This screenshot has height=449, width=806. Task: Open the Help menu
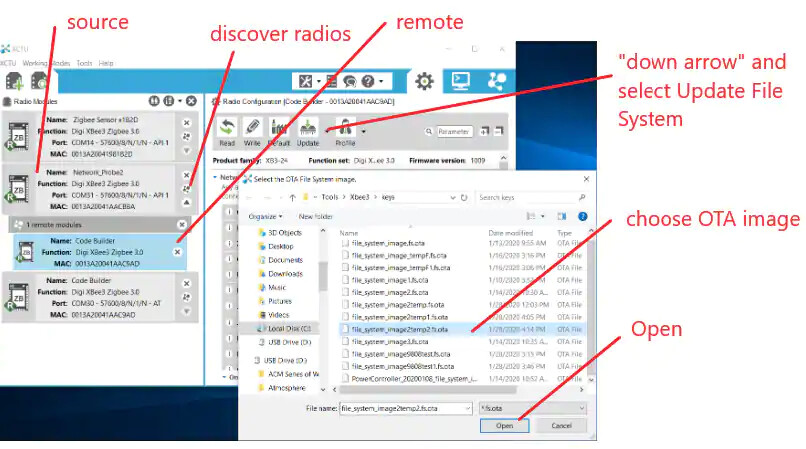click(106, 63)
